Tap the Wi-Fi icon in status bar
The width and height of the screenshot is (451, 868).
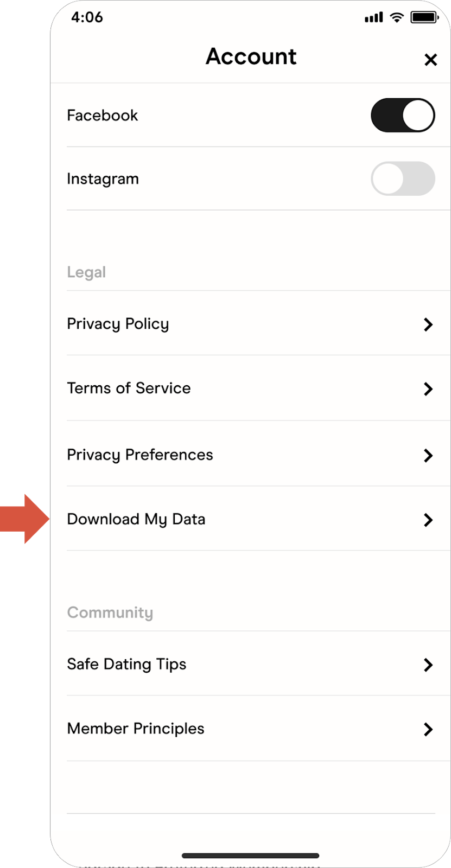tap(397, 18)
